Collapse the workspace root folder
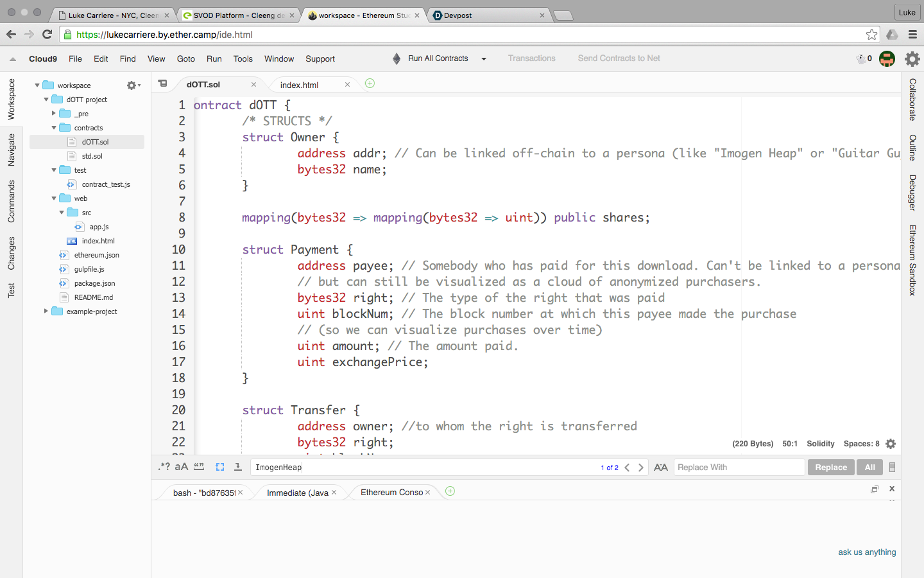 (37, 85)
